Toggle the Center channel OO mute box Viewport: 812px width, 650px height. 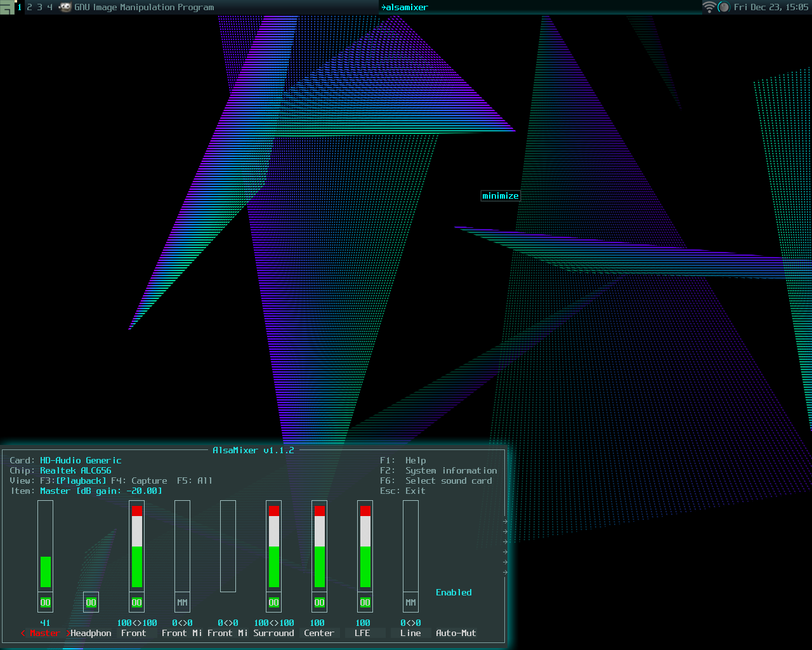(x=320, y=602)
